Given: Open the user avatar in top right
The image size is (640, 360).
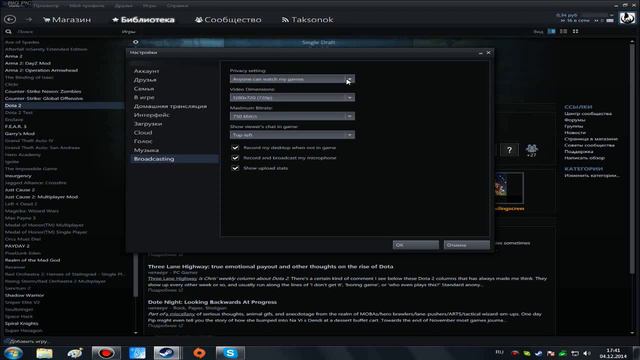Looking at the screenshot, I should (x=627, y=18).
